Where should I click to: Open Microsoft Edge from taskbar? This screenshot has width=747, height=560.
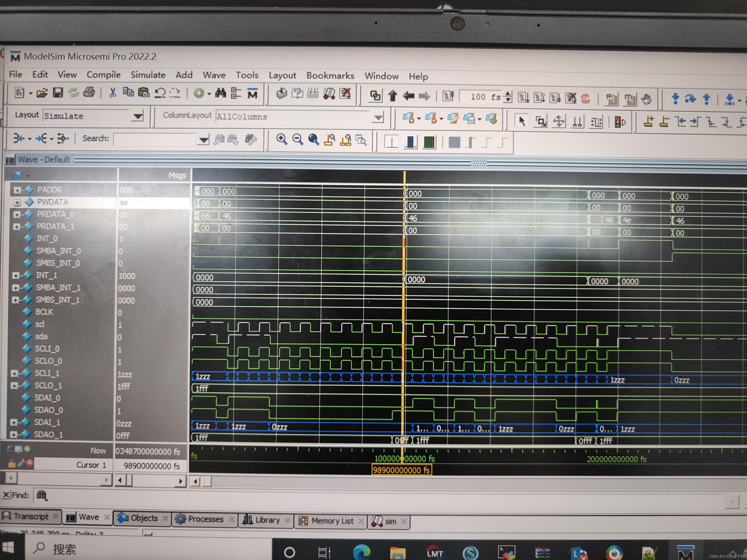361,552
